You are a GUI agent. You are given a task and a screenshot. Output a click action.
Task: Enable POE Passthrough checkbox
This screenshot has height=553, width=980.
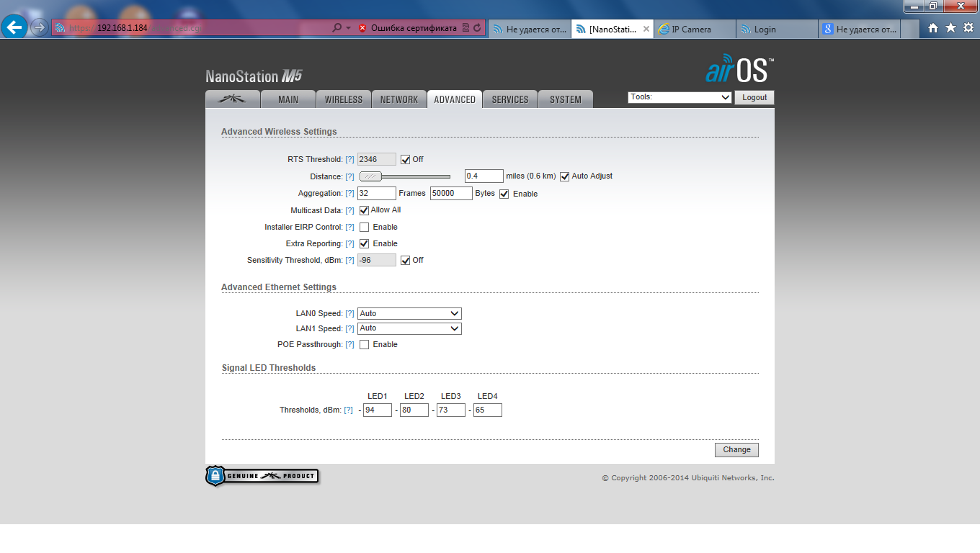364,344
